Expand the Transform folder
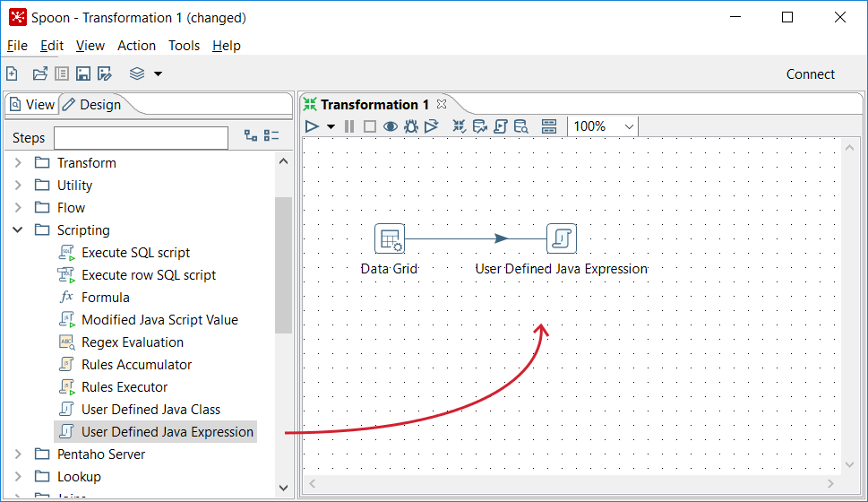The image size is (868, 502). pos(18,163)
